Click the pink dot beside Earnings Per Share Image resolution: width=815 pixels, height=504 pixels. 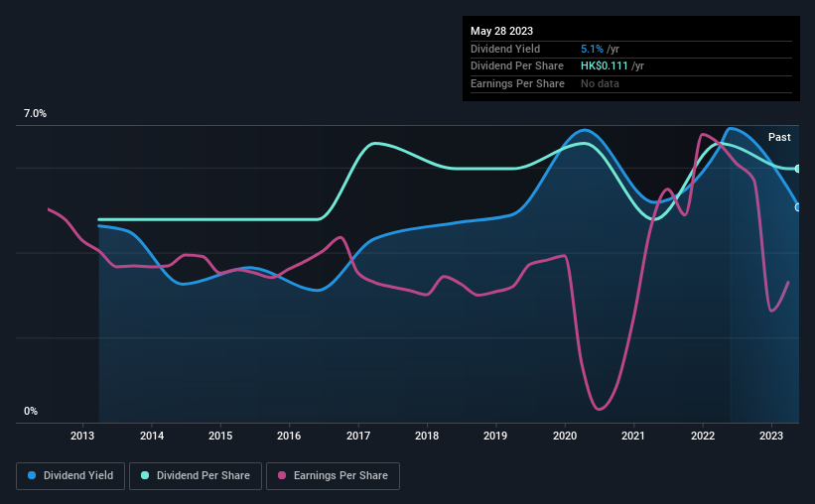click(282, 475)
